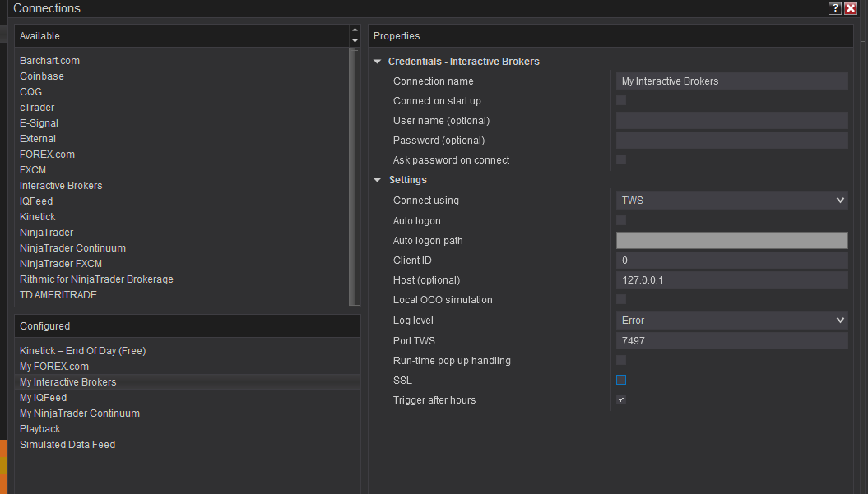Image resolution: width=868 pixels, height=494 pixels.
Task: Select My FOREX.com configured connection
Action: (54, 367)
